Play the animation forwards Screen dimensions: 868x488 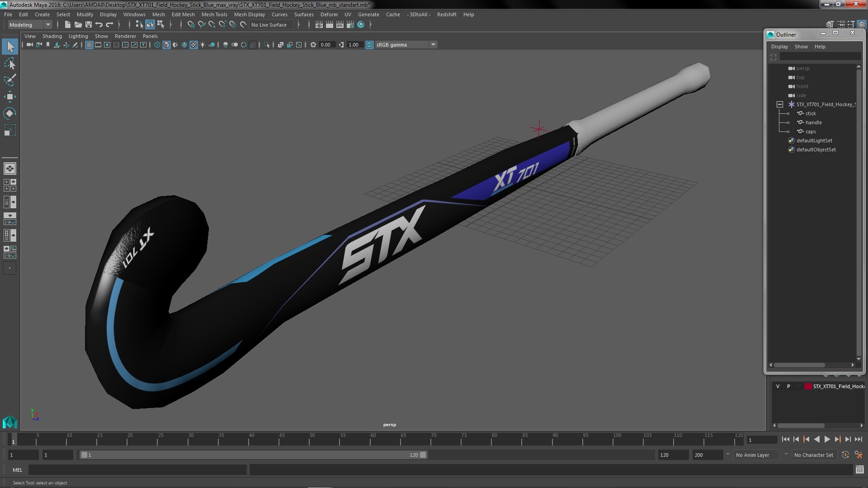827,439
